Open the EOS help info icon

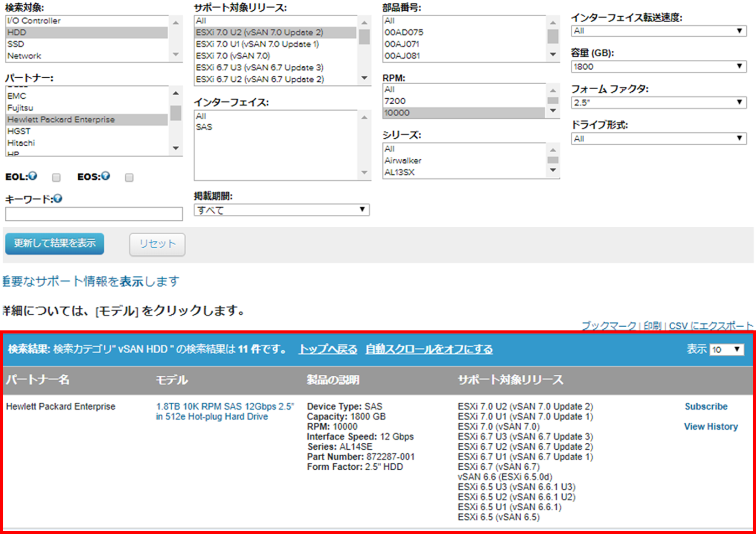click(106, 176)
